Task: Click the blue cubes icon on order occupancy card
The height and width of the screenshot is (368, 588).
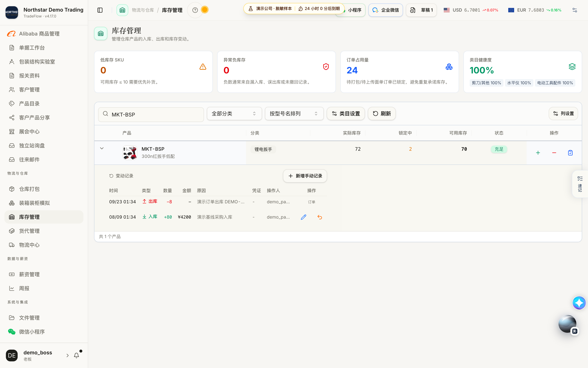Action: [x=449, y=67]
